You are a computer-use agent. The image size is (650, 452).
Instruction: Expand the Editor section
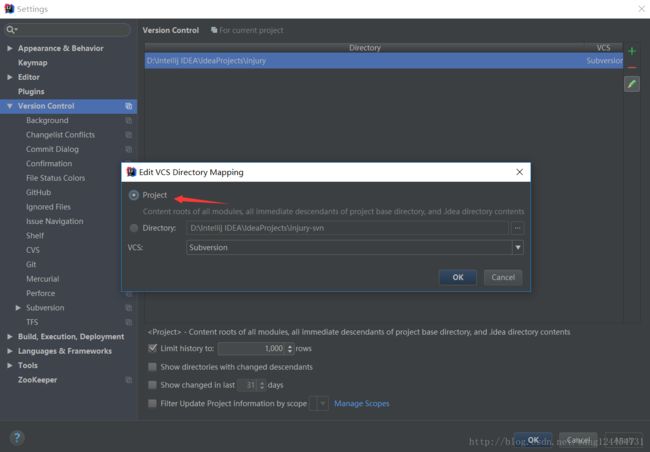coord(10,77)
